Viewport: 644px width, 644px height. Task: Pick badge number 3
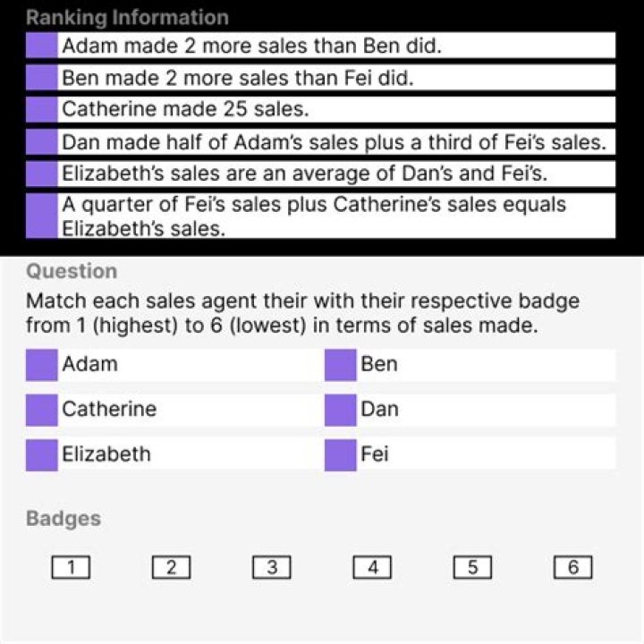click(x=272, y=567)
